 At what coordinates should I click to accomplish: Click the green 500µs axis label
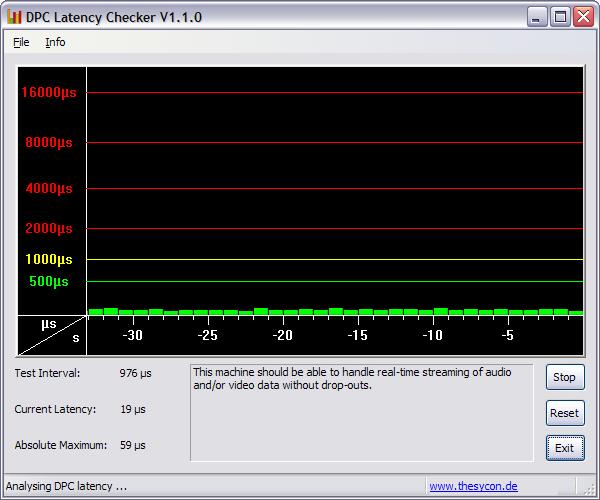click(x=49, y=282)
